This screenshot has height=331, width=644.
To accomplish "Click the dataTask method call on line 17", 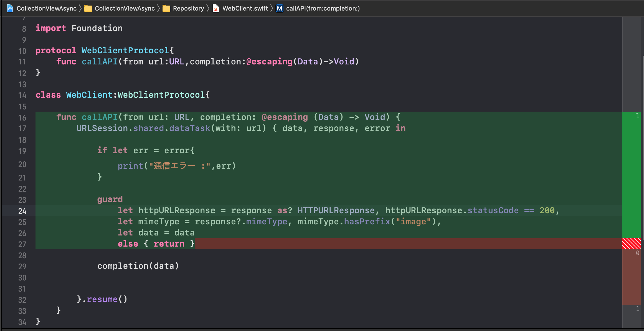I will (189, 128).
